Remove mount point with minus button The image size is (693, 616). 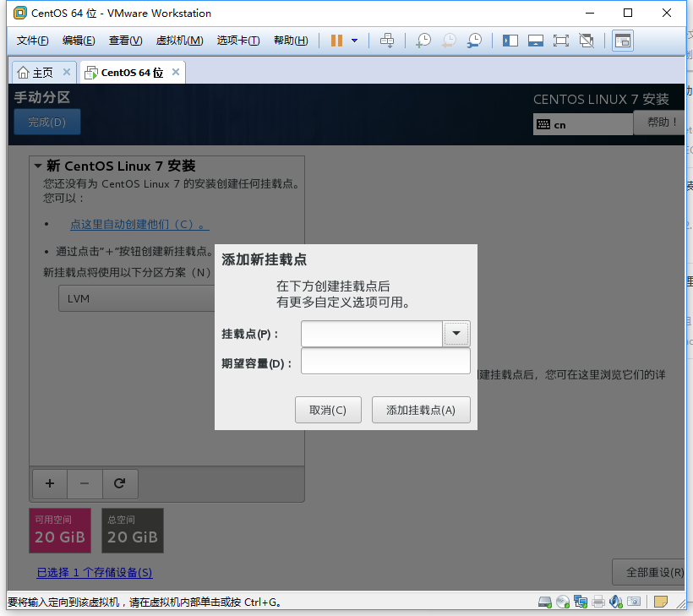pos(85,483)
